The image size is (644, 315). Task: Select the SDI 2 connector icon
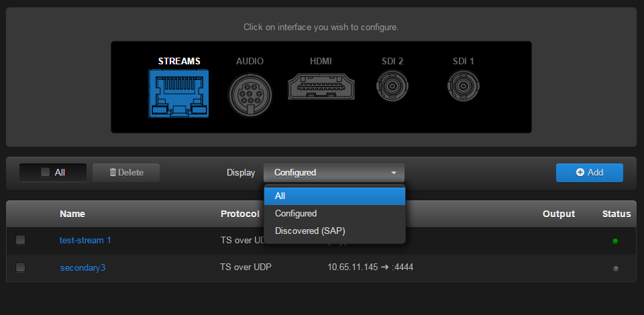[x=392, y=86]
